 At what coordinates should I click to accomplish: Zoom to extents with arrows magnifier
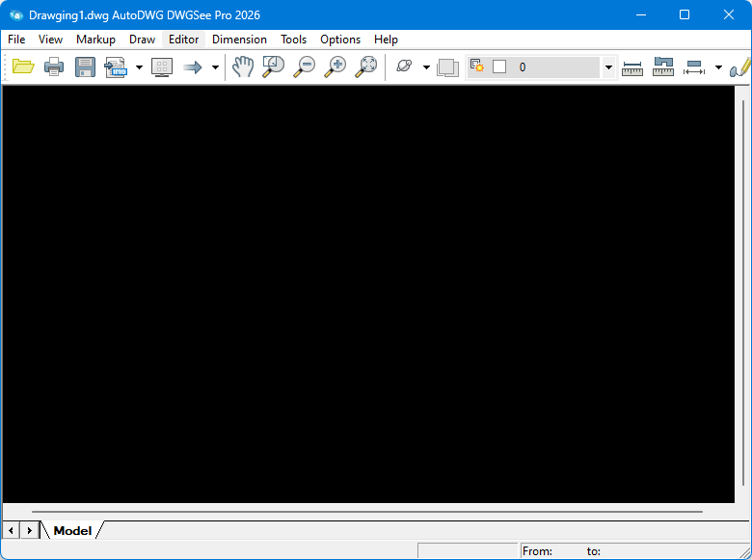point(366,67)
